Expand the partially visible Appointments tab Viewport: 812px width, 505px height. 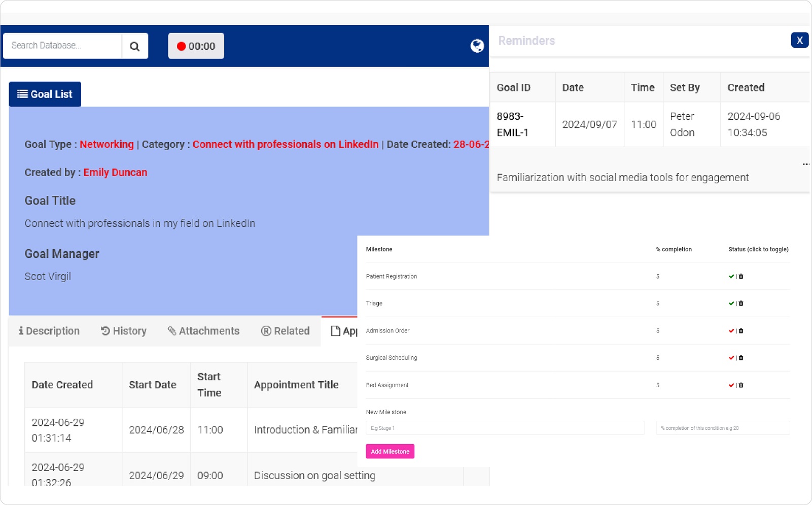pos(345,331)
